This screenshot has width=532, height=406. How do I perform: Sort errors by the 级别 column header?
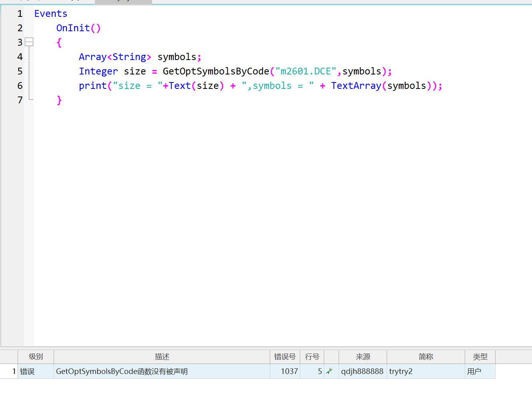pyautogui.click(x=36, y=356)
